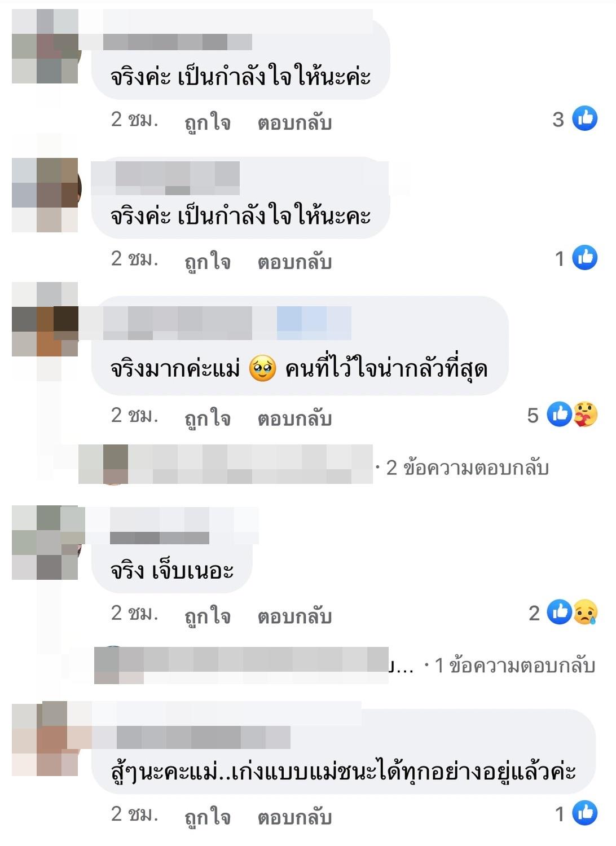Click ถูกใจ under the last comment
This screenshot has width=616, height=846.
[208, 816]
